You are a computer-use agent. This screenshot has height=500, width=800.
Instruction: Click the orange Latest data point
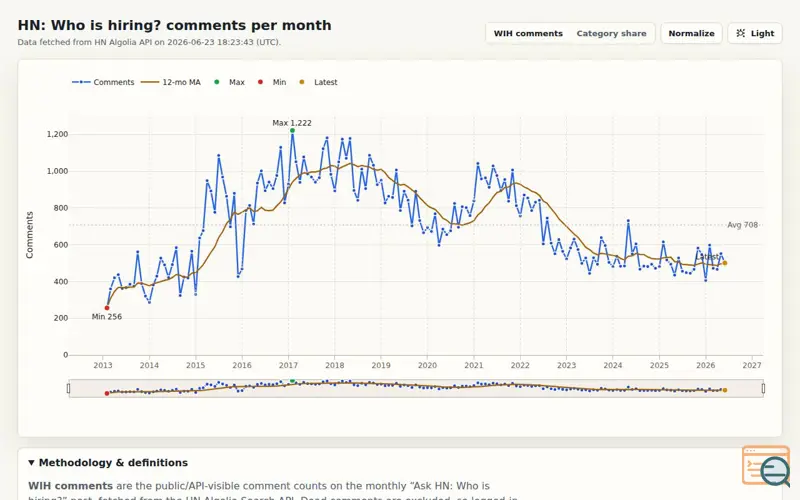(x=724, y=263)
